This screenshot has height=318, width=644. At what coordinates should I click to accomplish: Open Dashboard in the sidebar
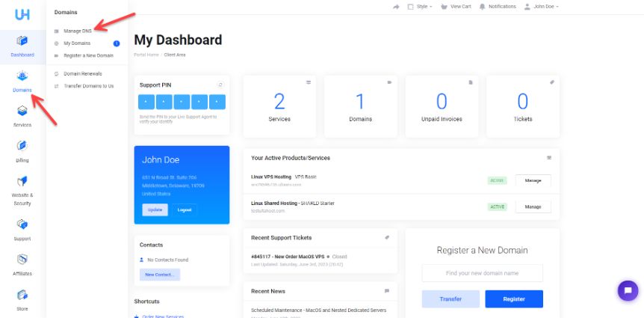22,46
